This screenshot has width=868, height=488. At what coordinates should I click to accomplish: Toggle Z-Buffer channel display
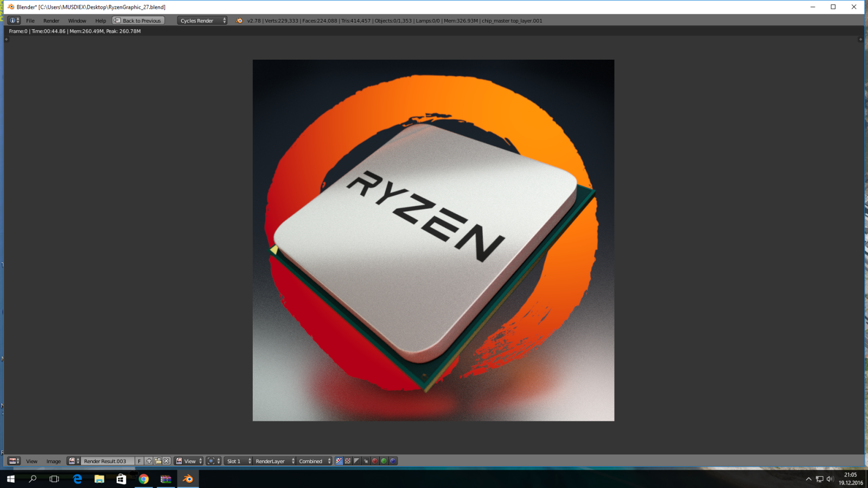[x=366, y=461]
